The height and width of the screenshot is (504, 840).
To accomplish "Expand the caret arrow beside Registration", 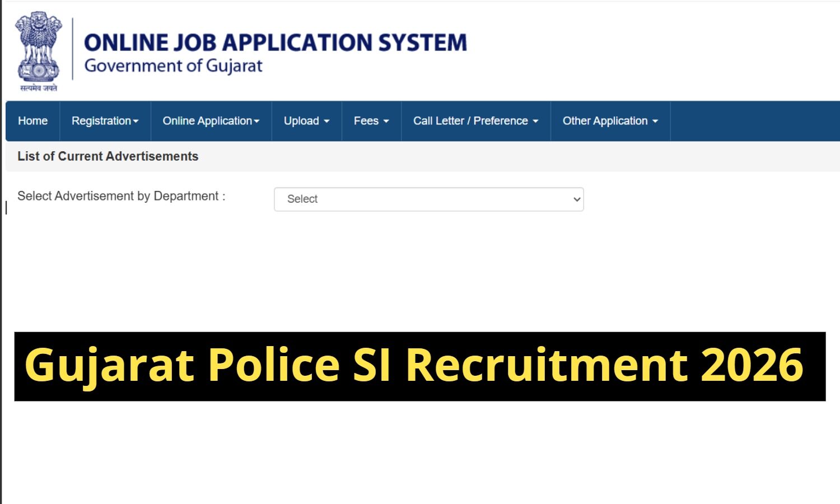I will 136,122.
